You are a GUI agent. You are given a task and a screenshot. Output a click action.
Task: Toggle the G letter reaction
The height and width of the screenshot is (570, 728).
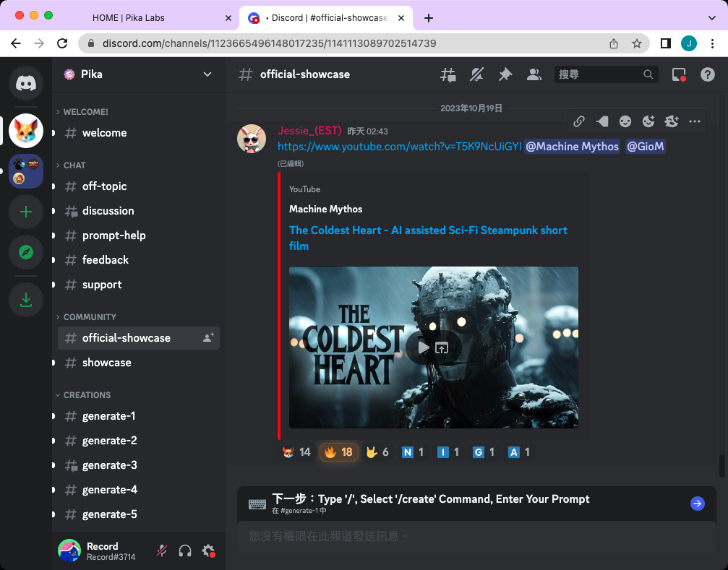coord(484,452)
